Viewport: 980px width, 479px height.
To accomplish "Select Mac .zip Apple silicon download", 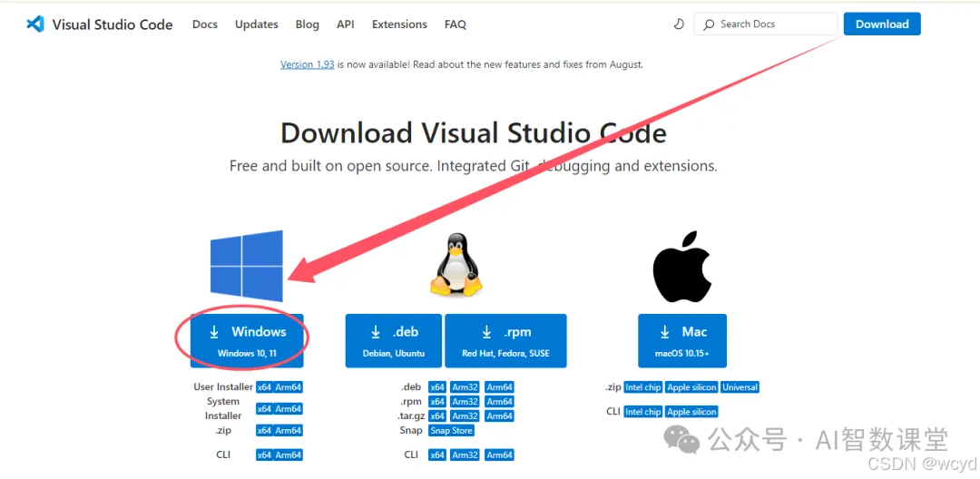I will click(x=691, y=387).
